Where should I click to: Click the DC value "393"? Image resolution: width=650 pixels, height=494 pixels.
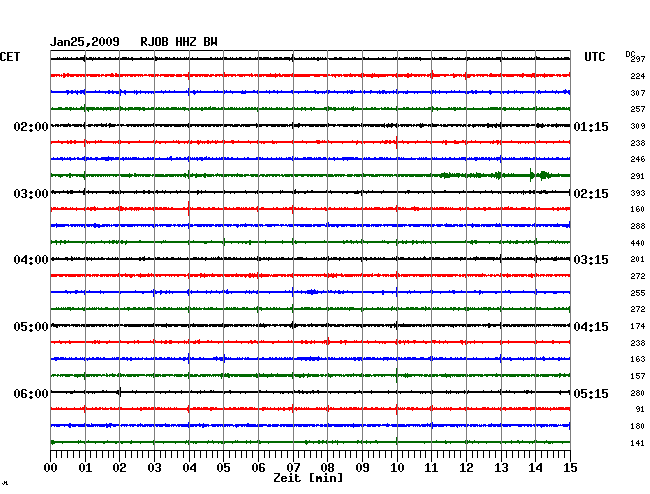638,193
